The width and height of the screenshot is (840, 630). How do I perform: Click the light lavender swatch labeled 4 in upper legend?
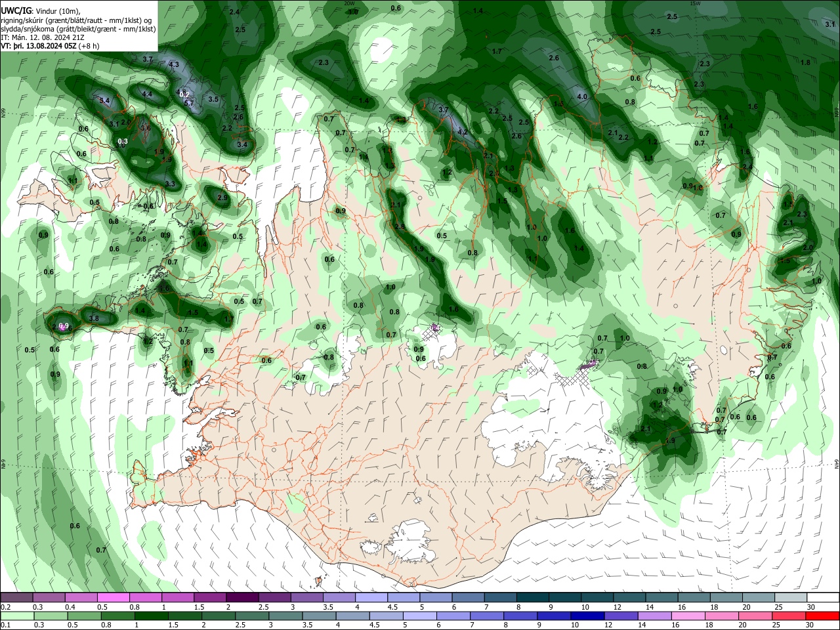click(x=371, y=597)
